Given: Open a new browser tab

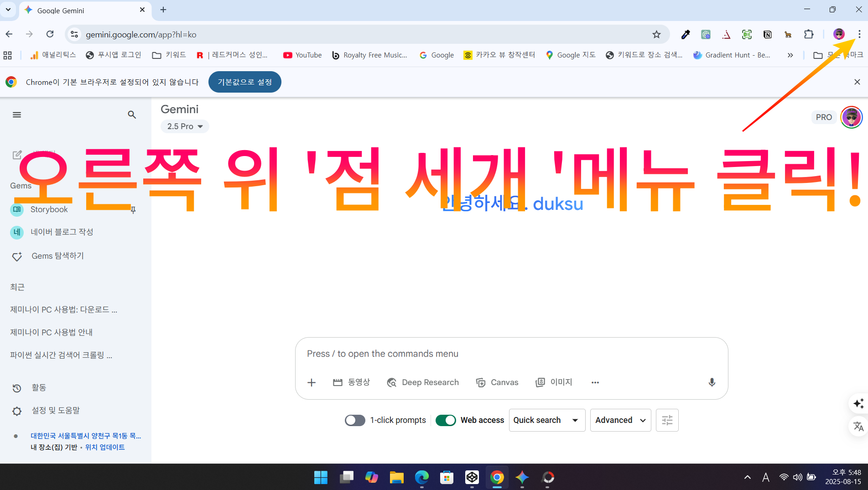Looking at the screenshot, I should point(163,10).
